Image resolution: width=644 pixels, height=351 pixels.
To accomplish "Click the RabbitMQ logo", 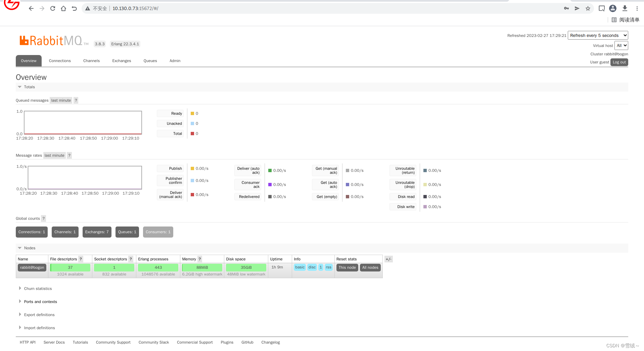I will [54, 41].
